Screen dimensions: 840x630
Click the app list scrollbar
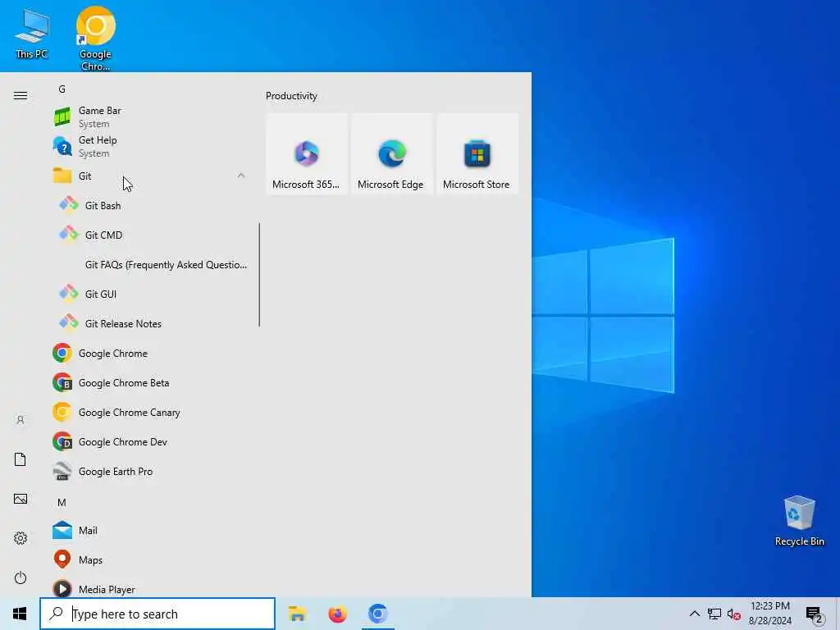click(259, 275)
